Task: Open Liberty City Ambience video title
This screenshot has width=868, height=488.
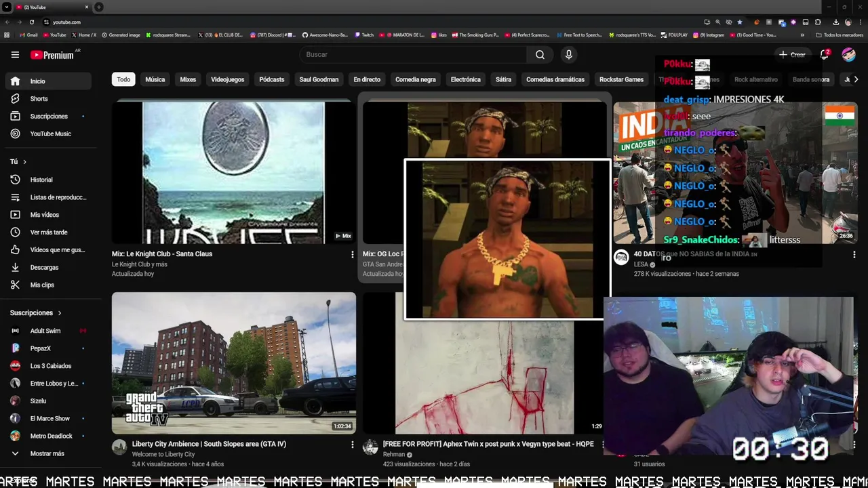Action: (x=209, y=444)
